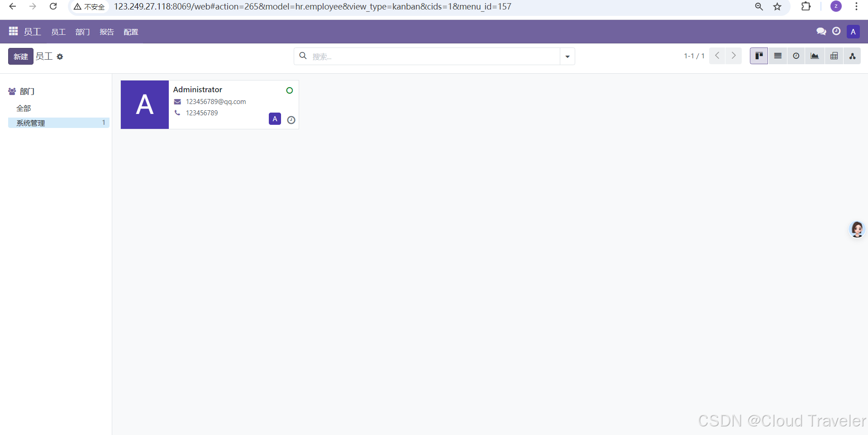
Task: Click the browser address bar URL
Action: 312,7
